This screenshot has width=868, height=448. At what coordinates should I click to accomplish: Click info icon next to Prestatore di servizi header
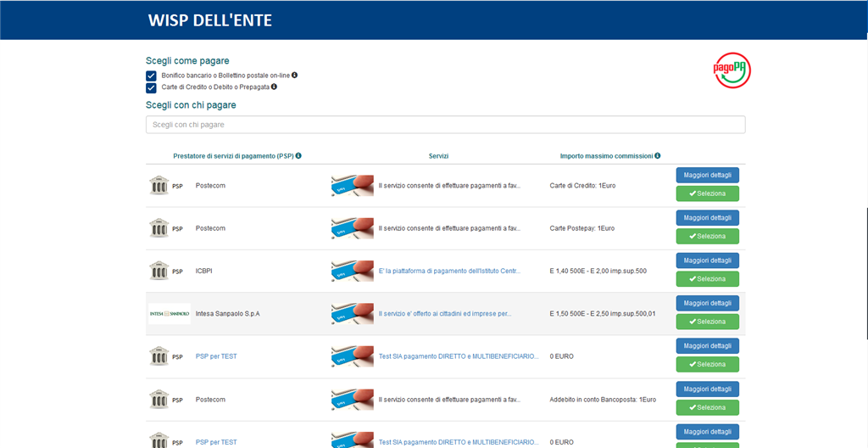[x=298, y=156]
